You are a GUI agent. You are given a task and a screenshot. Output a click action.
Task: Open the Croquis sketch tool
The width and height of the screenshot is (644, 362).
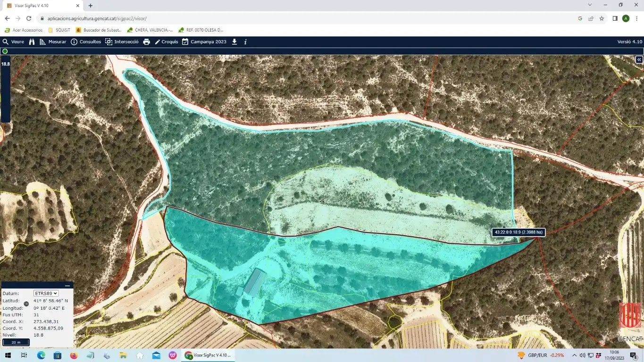(166, 42)
